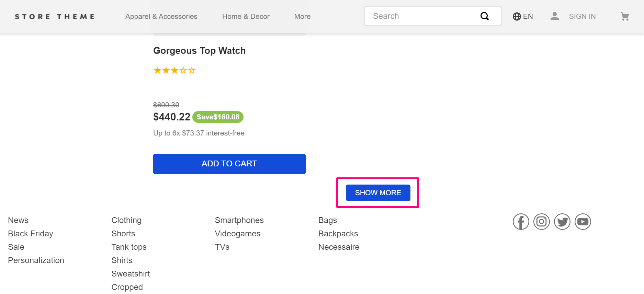This screenshot has width=644, height=294.
Task: Open the shopping cart icon
Action: 625,16
